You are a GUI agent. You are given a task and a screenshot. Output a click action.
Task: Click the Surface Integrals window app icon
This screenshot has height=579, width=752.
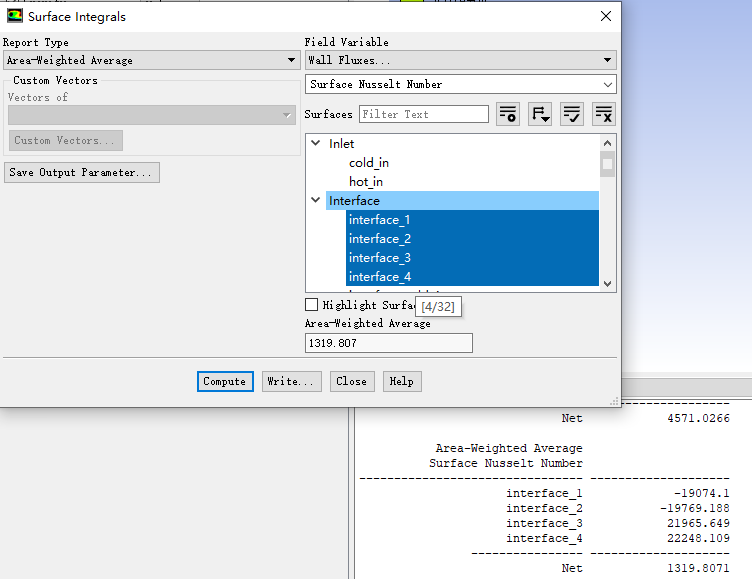point(14,16)
